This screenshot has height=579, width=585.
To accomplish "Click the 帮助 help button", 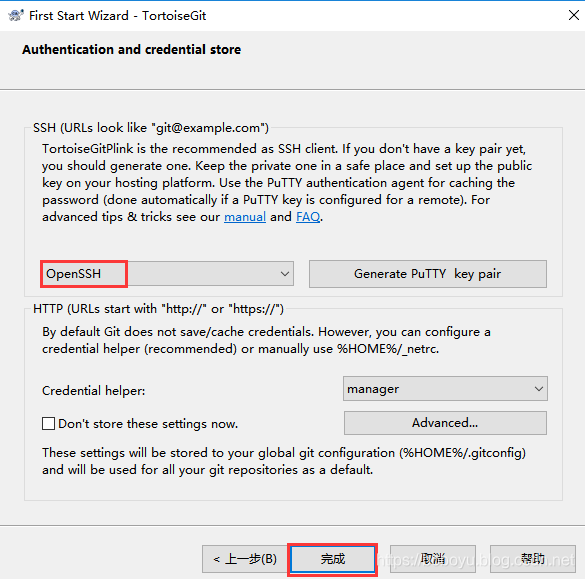I will [x=533, y=559].
